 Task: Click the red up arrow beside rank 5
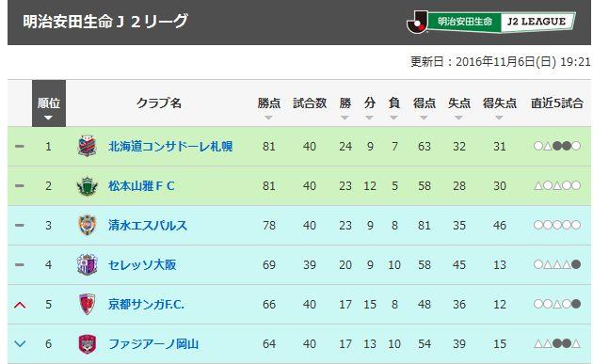(20, 305)
